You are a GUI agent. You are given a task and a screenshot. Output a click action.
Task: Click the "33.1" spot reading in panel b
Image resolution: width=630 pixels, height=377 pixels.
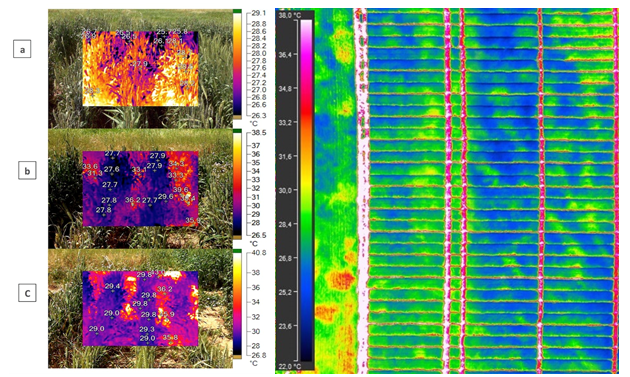point(139,170)
